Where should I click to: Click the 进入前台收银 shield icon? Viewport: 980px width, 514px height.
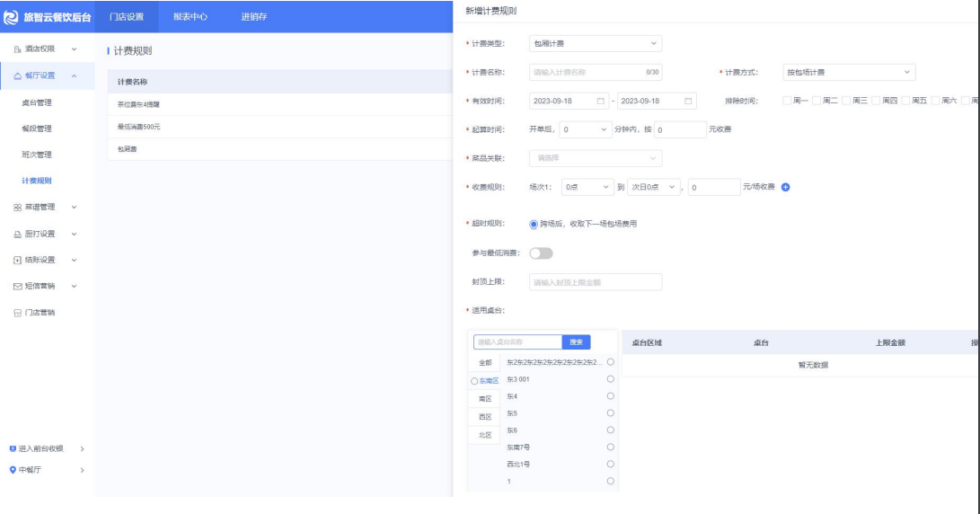(13, 448)
